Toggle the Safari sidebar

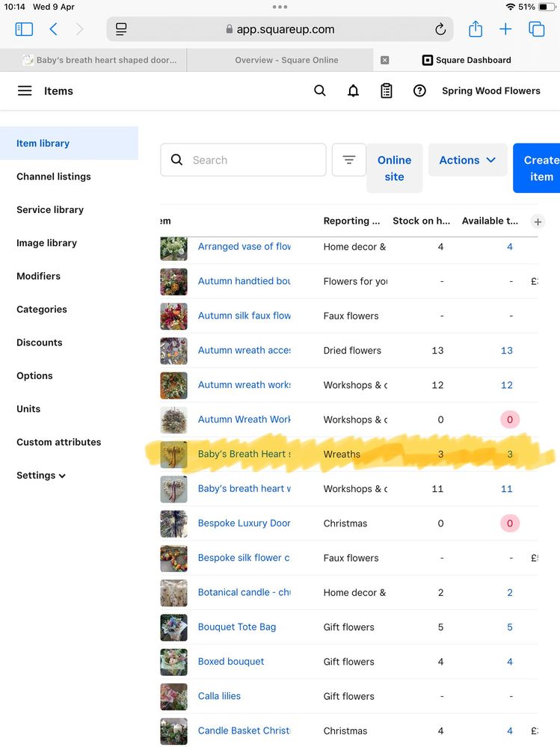(x=24, y=29)
